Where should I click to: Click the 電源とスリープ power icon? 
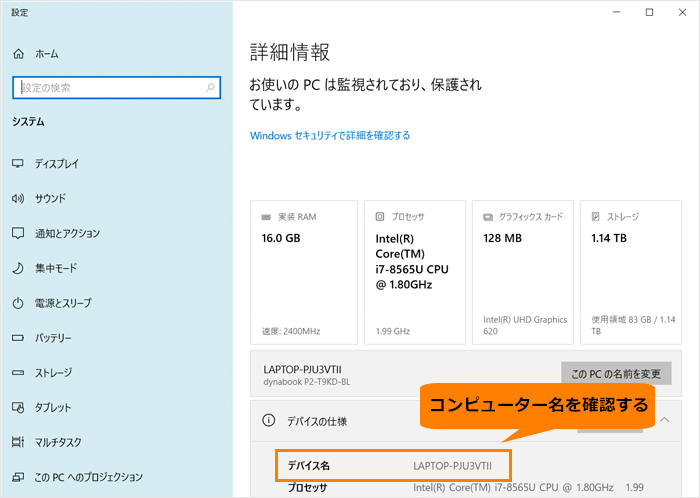tap(18, 303)
